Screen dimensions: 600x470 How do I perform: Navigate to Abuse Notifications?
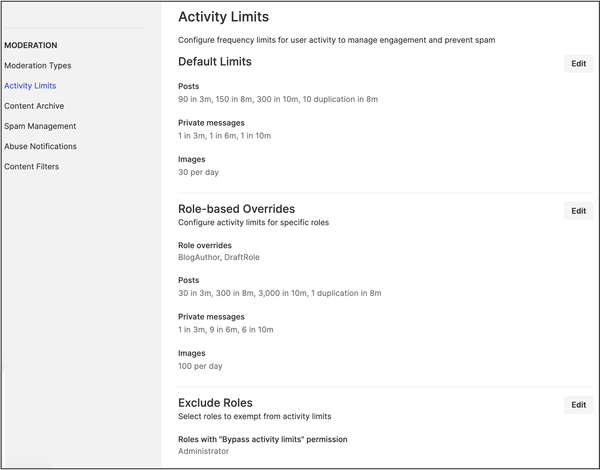click(x=40, y=146)
